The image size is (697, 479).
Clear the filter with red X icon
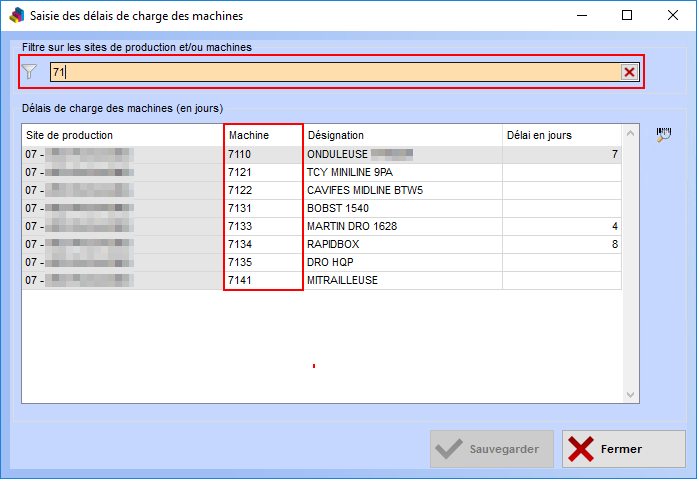(629, 72)
